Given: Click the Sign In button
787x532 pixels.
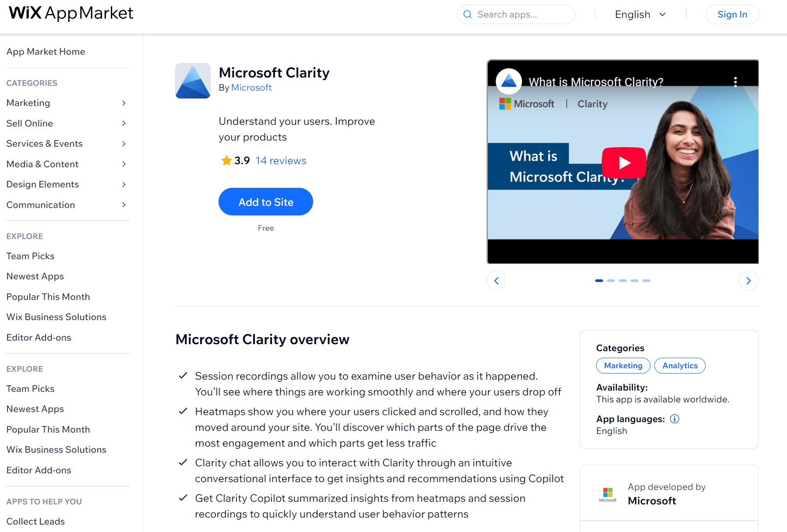Looking at the screenshot, I should pos(732,14).
